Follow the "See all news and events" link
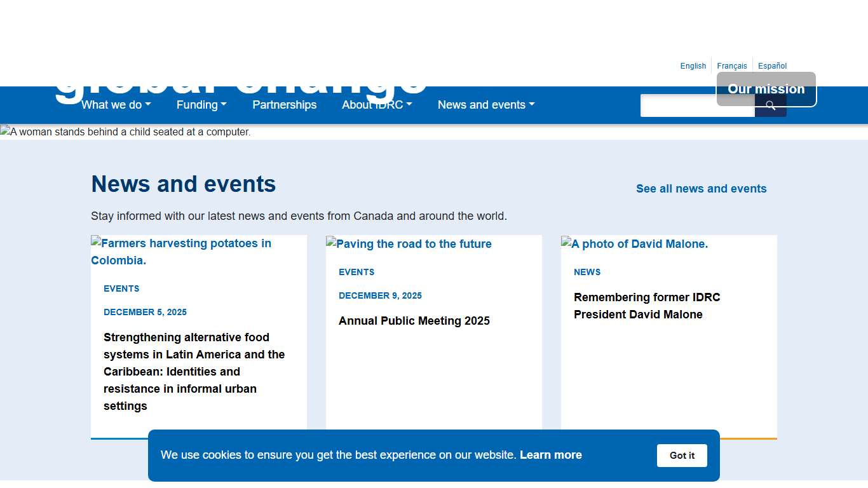 pos(702,189)
